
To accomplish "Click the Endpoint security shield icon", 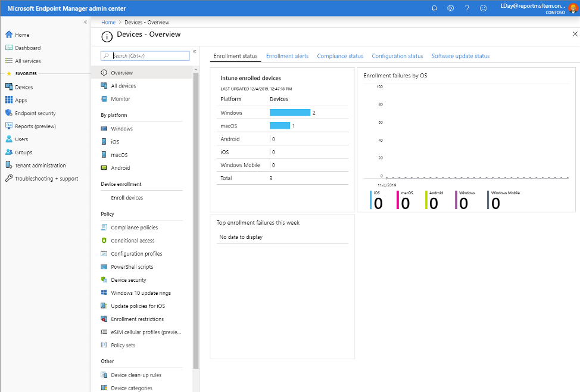I will 9,113.
